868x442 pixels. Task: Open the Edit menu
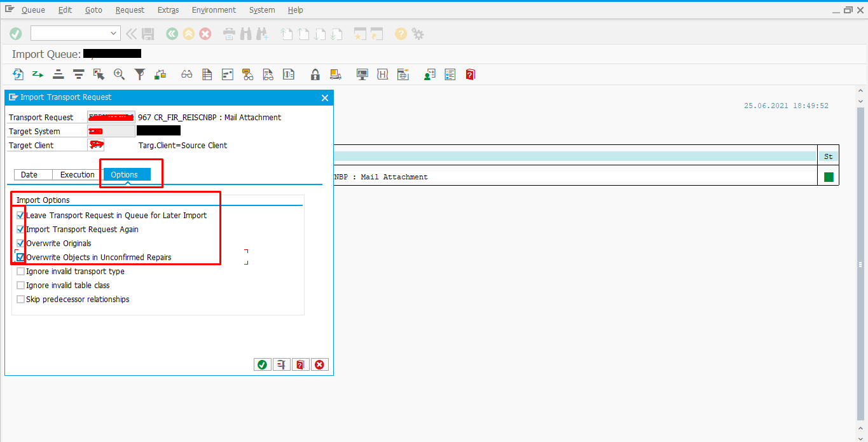click(x=65, y=10)
